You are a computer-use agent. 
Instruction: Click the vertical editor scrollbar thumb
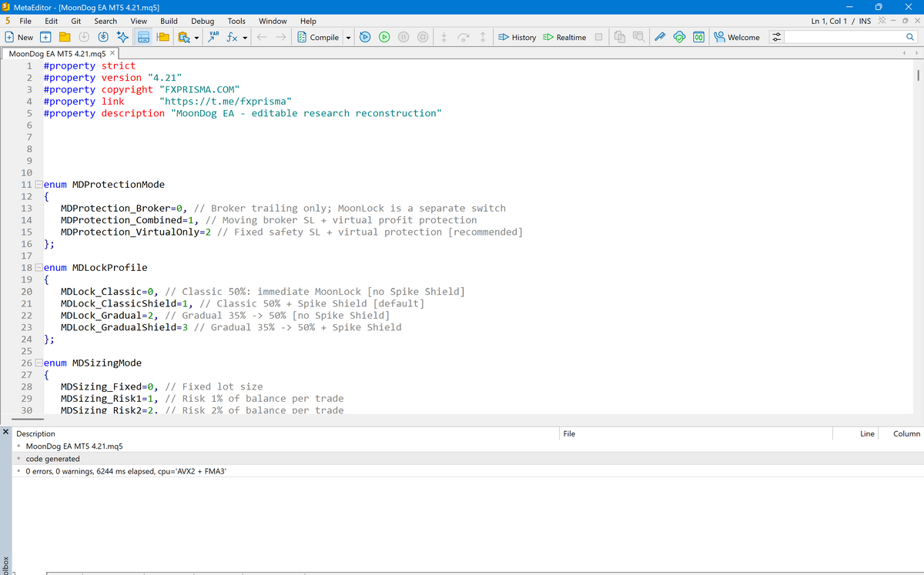(918, 77)
